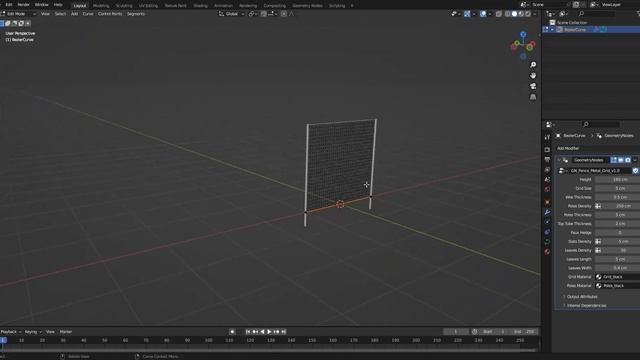
Task: Switch to material preview shading
Action: coord(521,14)
